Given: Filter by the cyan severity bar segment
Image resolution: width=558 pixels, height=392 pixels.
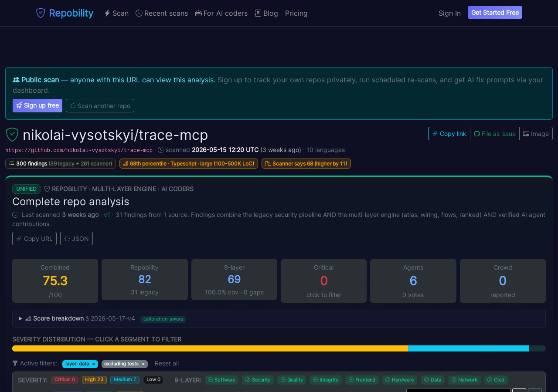Looking at the screenshot, I should click(x=468, y=348).
